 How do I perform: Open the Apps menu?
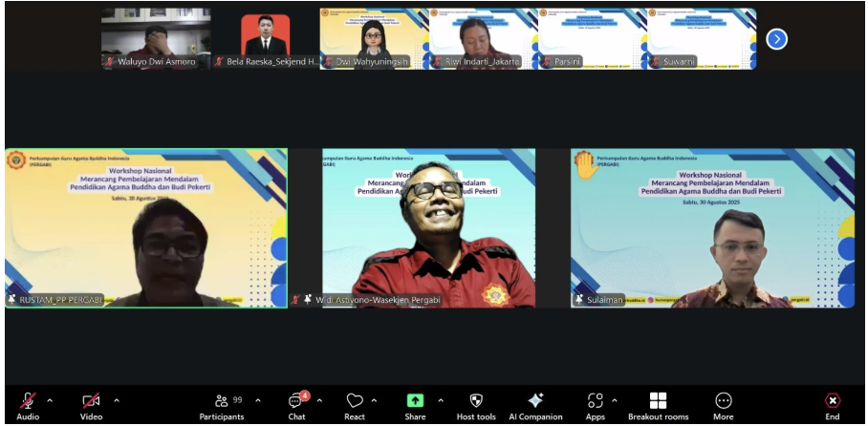pos(596,402)
